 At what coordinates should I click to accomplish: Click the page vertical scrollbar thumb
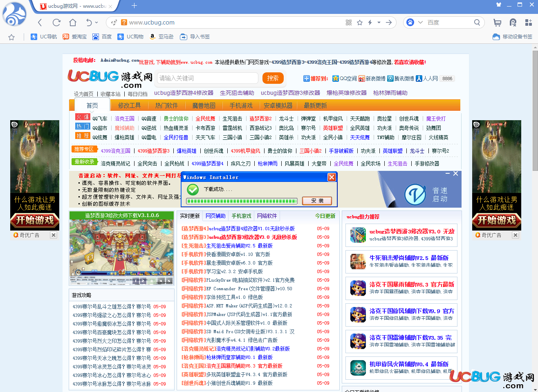(535, 110)
